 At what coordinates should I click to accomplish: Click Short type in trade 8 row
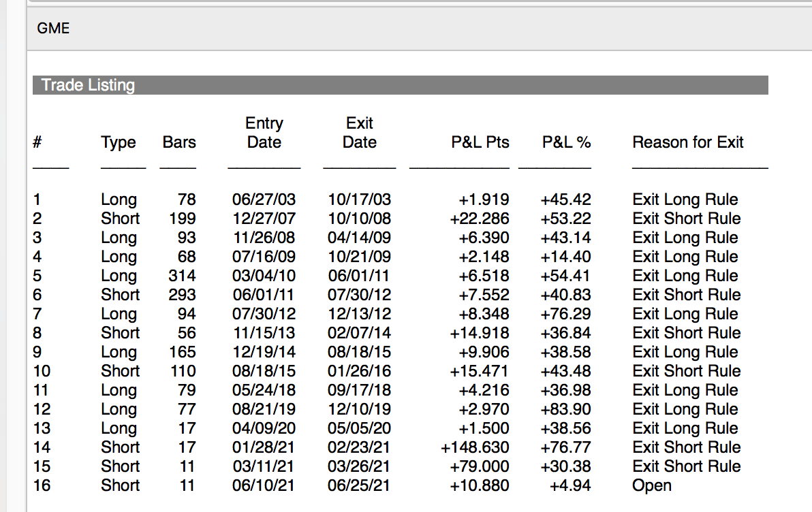[121, 333]
